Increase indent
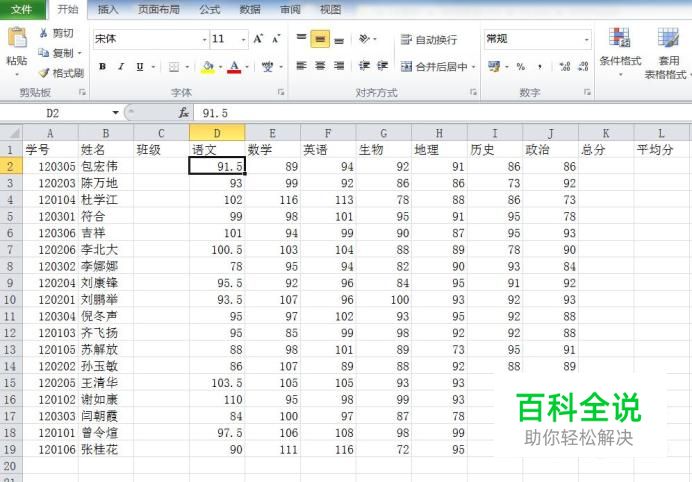This screenshot has width=692, height=482. 382,66
